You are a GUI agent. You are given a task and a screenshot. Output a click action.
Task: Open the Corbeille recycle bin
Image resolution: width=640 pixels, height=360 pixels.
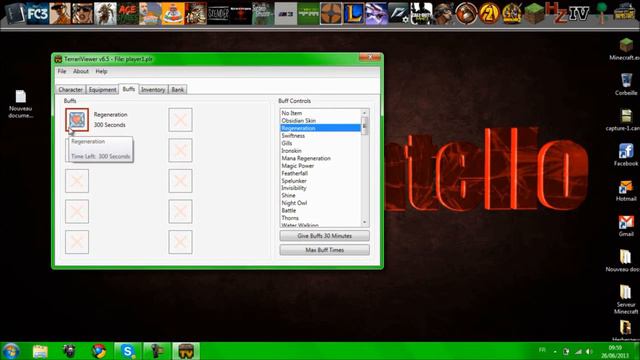pyautogui.click(x=626, y=84)
